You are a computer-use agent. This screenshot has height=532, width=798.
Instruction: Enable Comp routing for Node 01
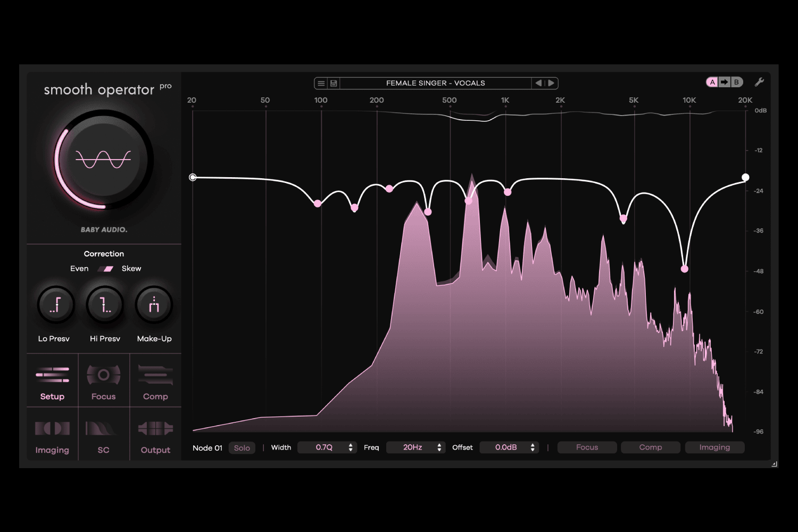[651, 447]
